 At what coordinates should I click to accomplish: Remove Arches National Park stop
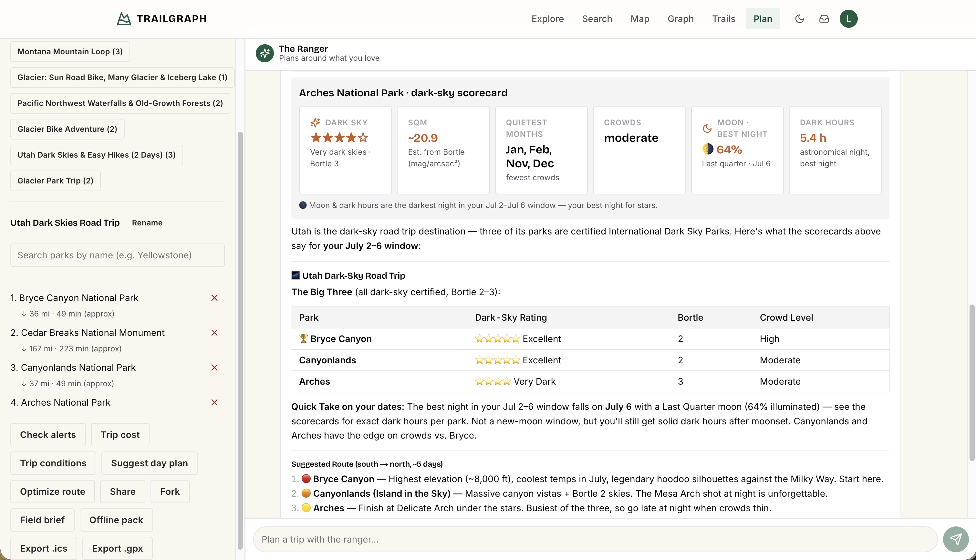pyautogui.click(x=214, y=402)
